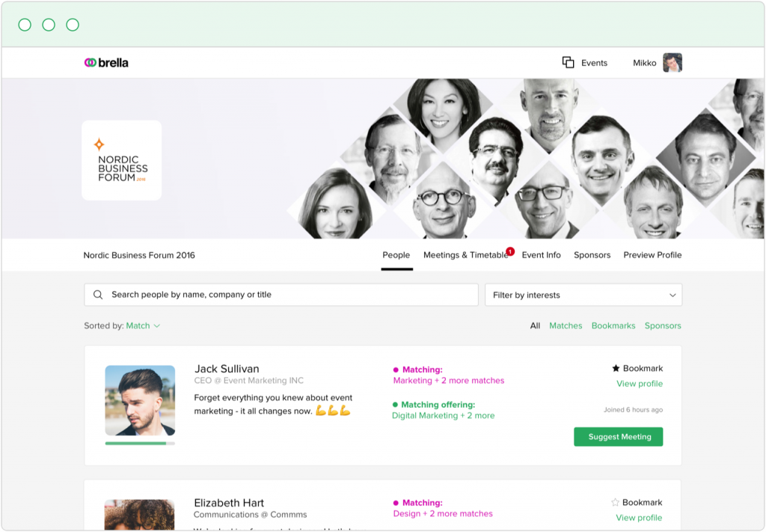Open the Sponsors tab in event navigation
The image size is (766, 532).
coord(592,255)
